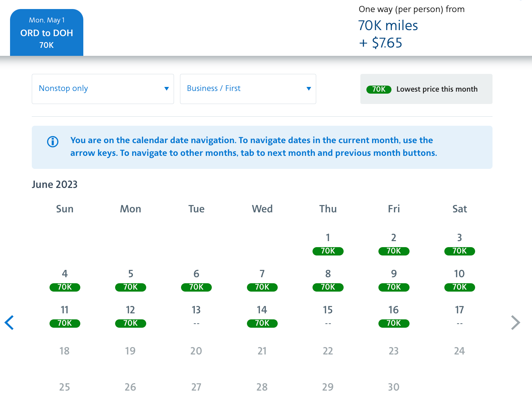
Task: Select June 2 with 70K fare
Action: [394, 244]
